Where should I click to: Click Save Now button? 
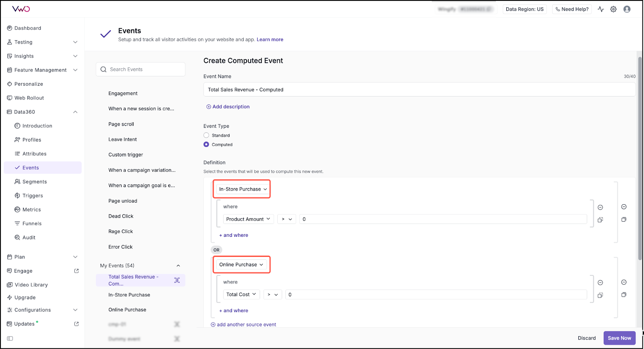(x=619, y=338)
